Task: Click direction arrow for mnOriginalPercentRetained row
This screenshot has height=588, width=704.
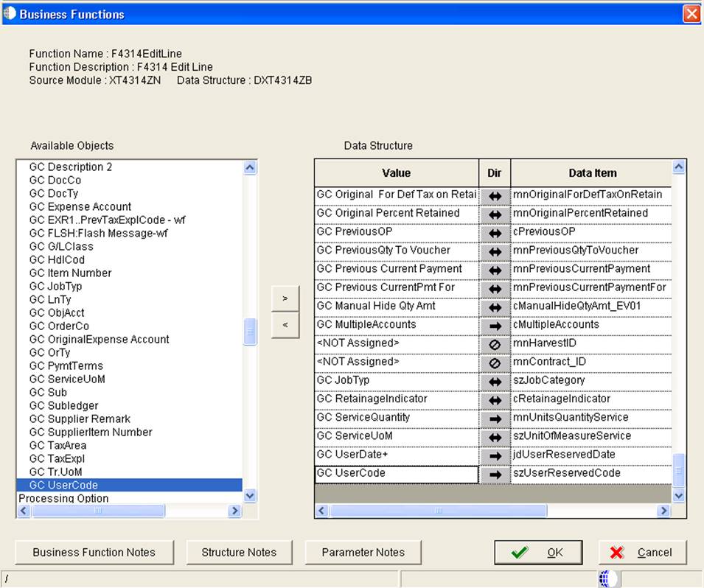Action: (x=495, y=215)
